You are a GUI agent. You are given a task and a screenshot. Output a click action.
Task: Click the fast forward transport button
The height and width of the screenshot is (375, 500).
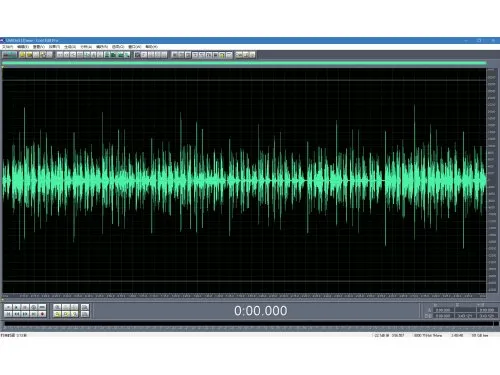click(x=25, y=314)
